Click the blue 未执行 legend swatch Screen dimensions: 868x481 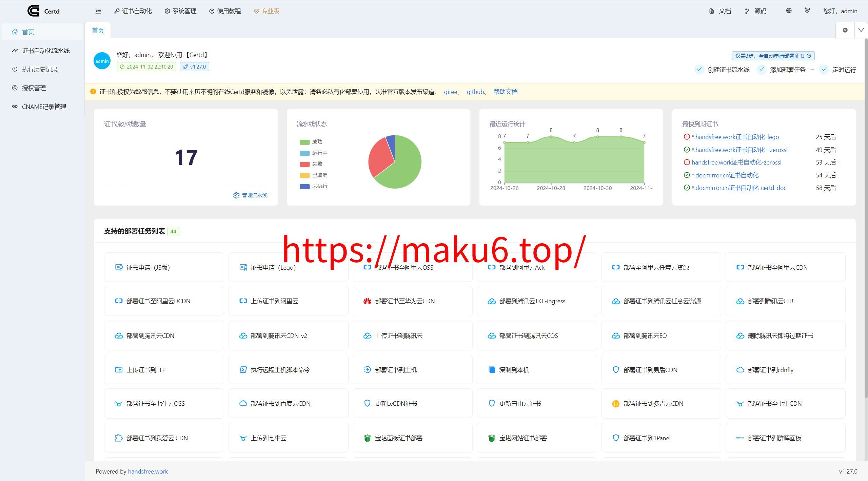point(304,186)
